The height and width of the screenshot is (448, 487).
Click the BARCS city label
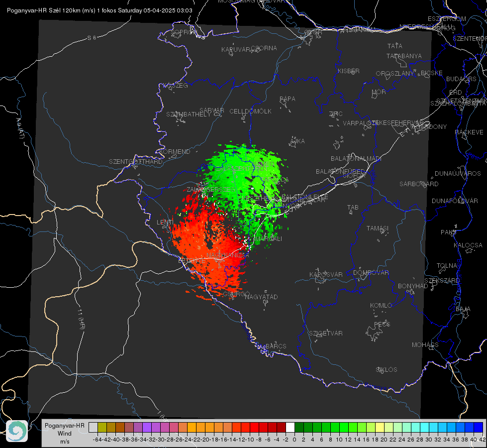[276, 346]
